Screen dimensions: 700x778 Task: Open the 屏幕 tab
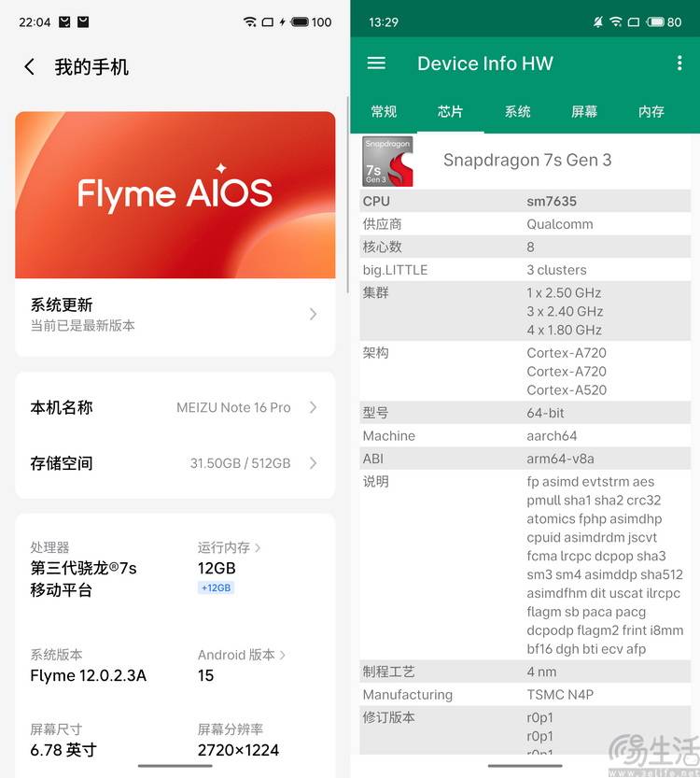pos(584,112)
